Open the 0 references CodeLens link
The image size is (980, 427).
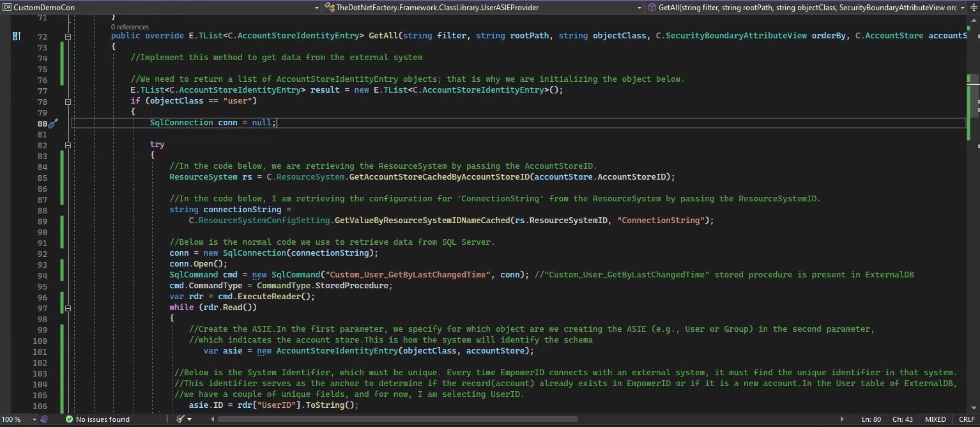click(130, 27)
